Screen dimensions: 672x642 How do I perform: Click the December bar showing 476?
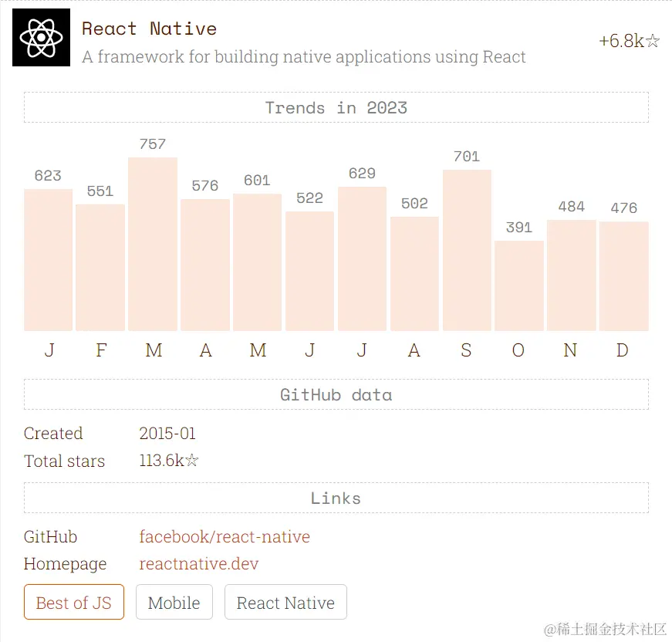click(624, 276)
